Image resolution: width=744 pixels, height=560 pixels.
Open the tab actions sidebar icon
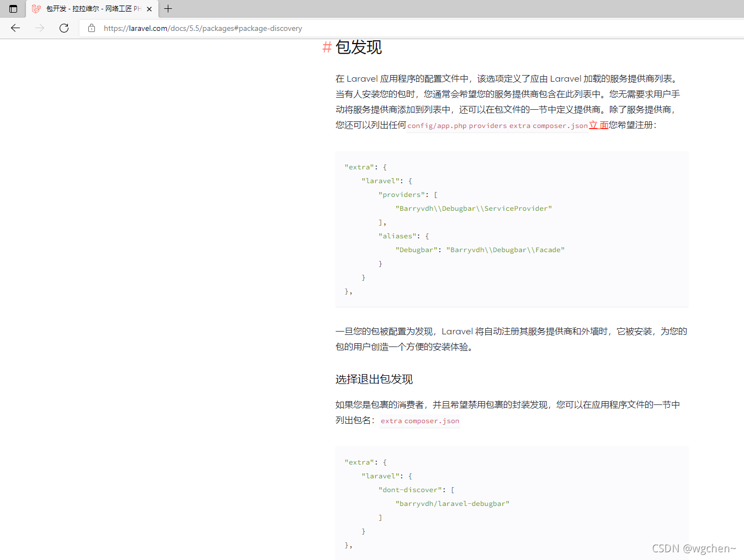13,9
